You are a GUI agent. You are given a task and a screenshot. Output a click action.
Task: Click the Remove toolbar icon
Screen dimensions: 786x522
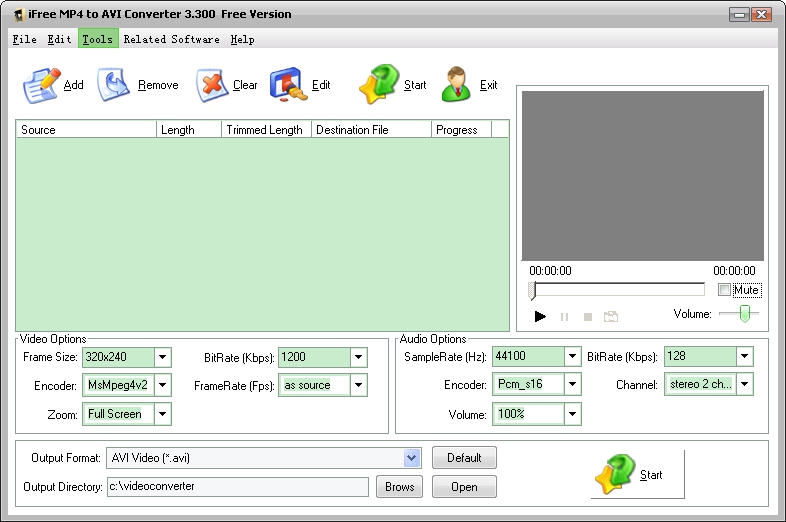pos(115,85)
